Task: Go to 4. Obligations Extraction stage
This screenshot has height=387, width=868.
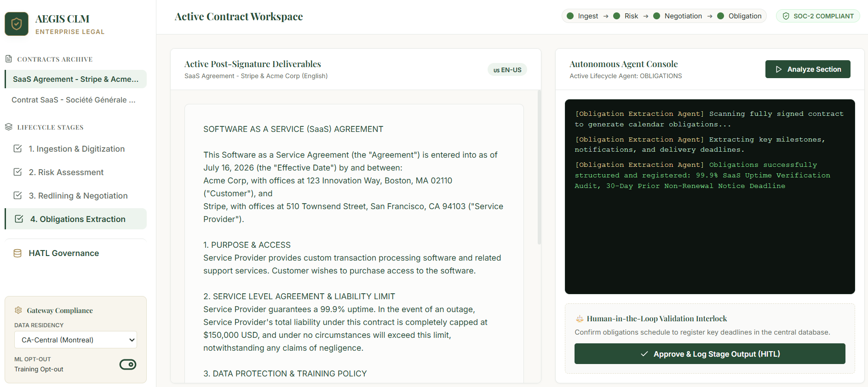Action: click(76, 219)
